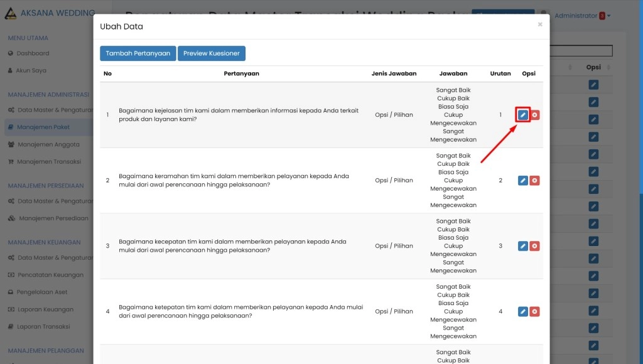Viewport: 643px width, 364px height.
Task: Open Akun Saya menu item
Action: point(31,71)
